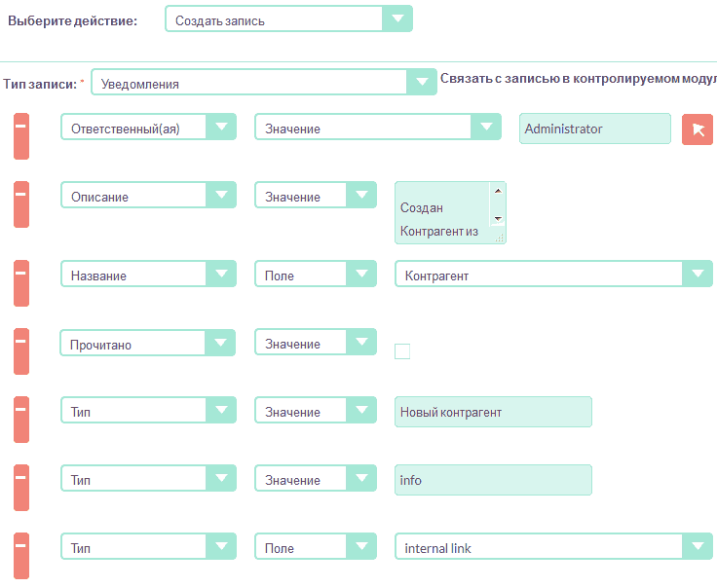Remove the row with value info
The height and width of the screenshot is (588, 717).
tap(20, 487)
